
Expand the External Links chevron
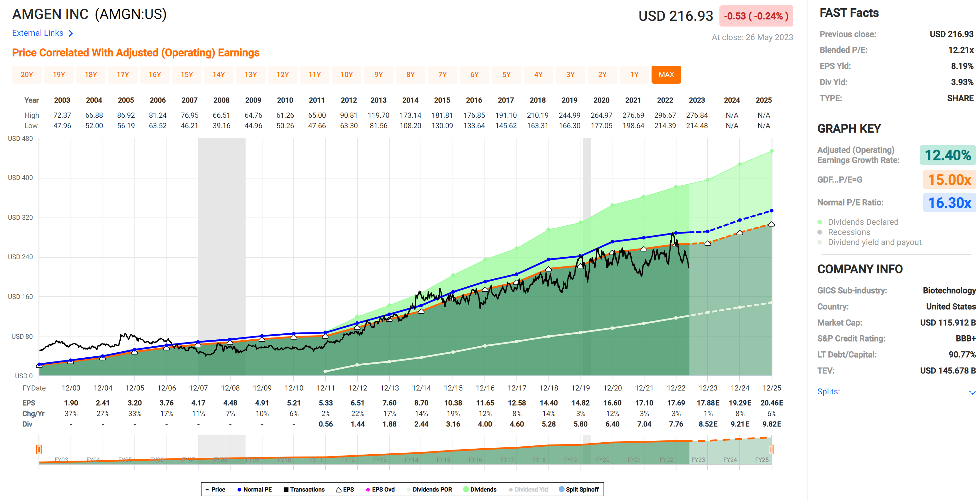(71, 33)
